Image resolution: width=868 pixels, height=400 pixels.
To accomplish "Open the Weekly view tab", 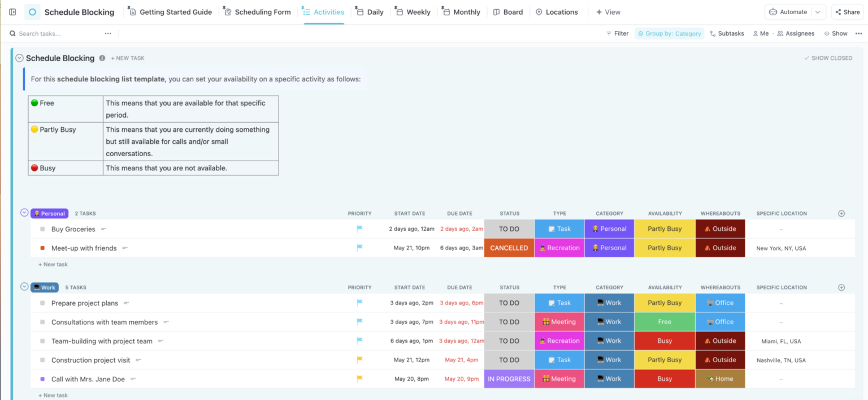I will 413,11.
